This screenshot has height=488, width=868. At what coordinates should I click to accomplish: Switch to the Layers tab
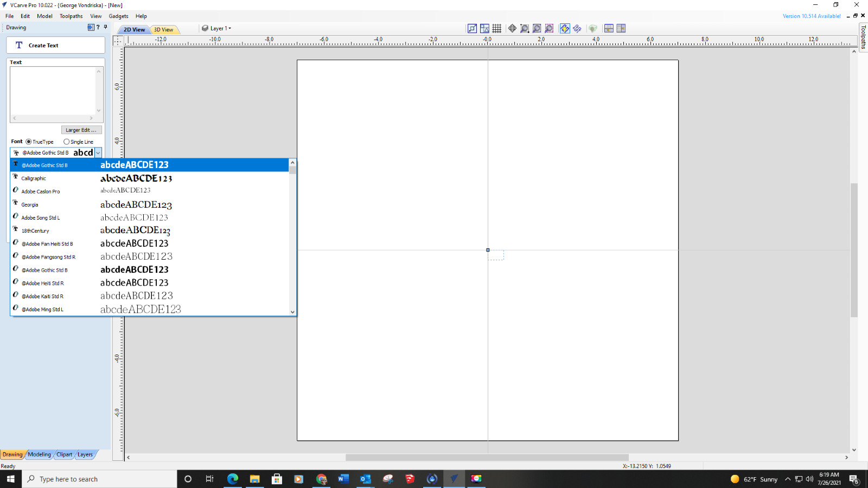tap(85, 454)
